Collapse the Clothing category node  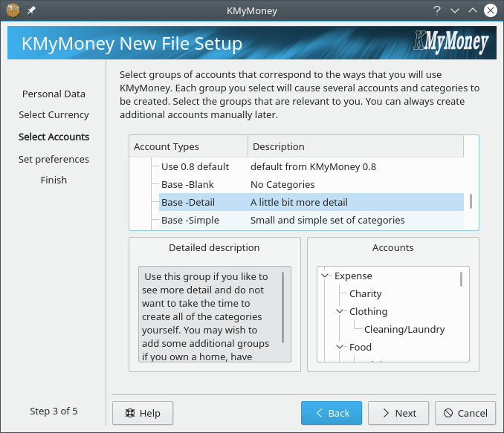pos(340,311)
